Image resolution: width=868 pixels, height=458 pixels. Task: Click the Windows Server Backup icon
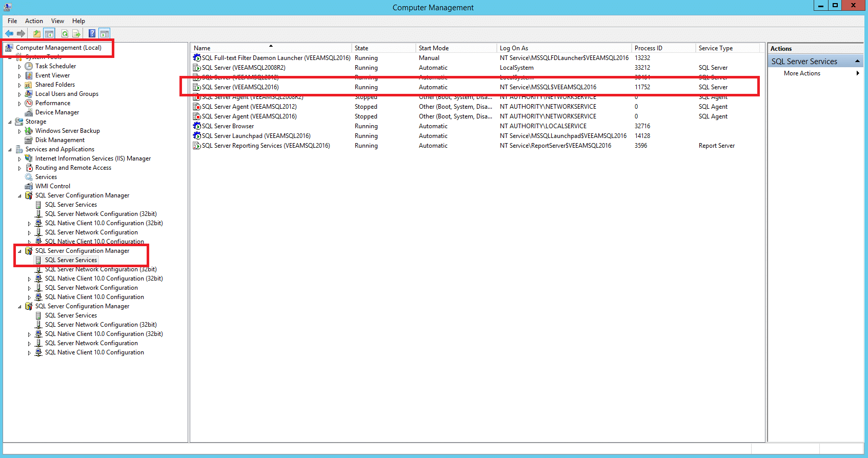(x=29, y=131)
